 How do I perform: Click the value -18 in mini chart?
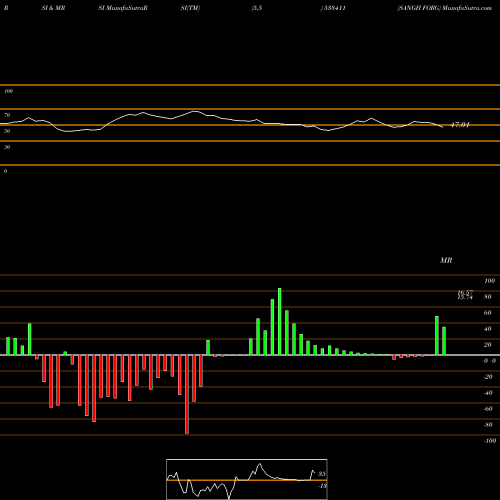click(x=322, y=486)
